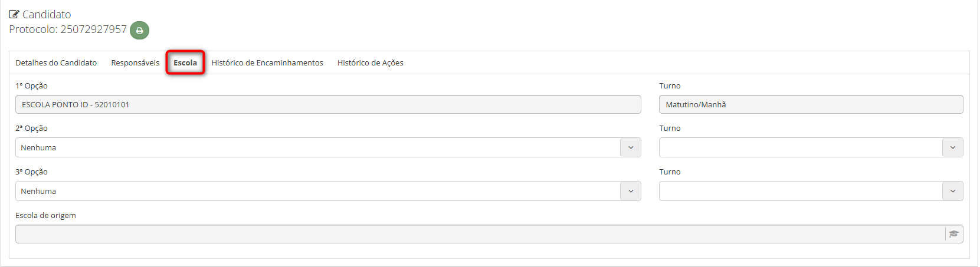Switch to the Responsáveis tab
The width and height of the screenshot is (980, 267).
pos(135,62)
